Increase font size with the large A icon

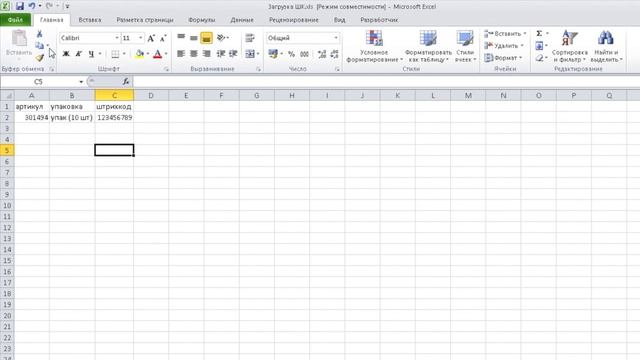(x=151, y=38)
